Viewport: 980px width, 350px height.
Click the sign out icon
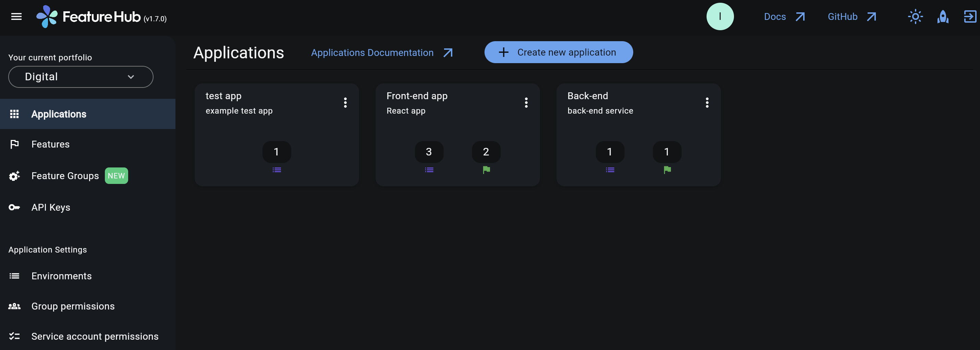[x=969, y=17]
